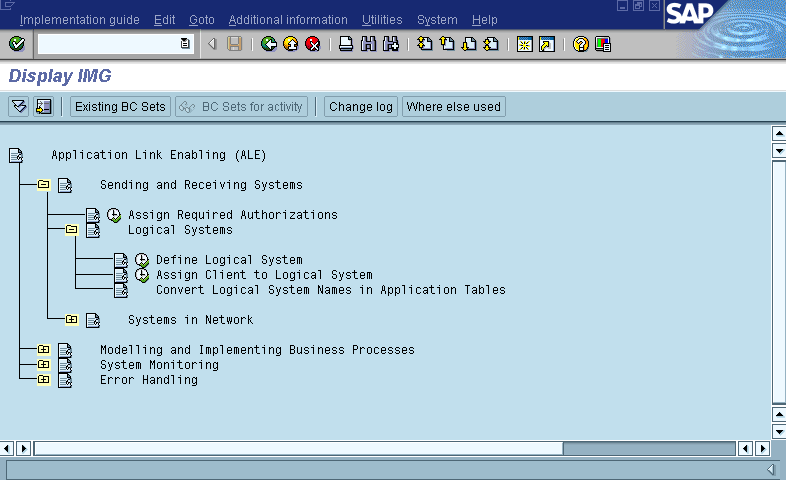
Task: Go to last page icon
Action: click(491, 44)
